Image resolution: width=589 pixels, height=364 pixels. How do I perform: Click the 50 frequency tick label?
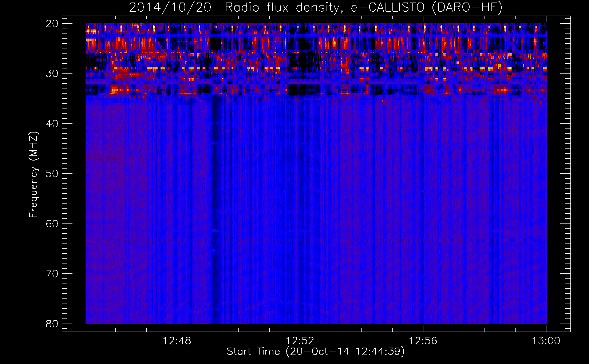(x=52, y=174)
